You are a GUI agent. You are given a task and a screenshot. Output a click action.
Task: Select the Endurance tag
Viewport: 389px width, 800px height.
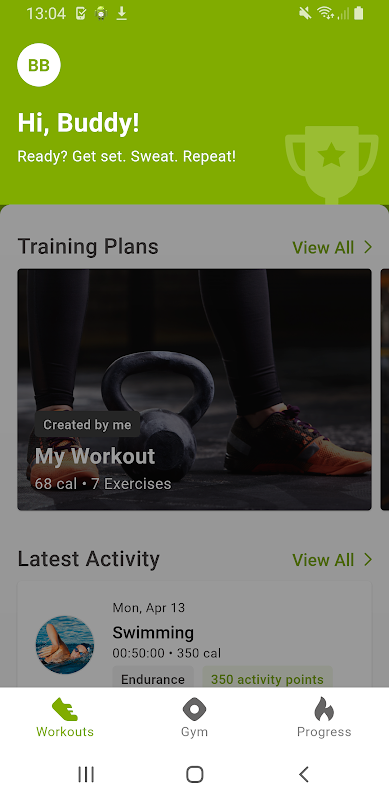click(153, 679)
